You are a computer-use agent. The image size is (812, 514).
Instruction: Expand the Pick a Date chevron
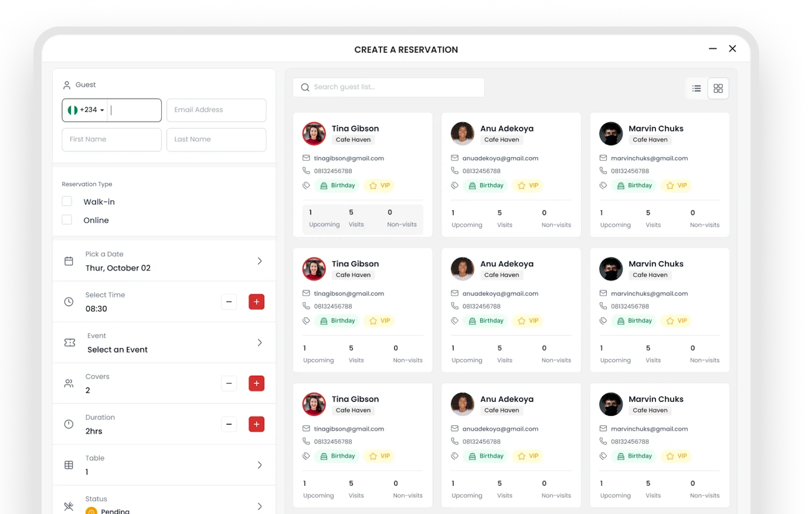coord(259,261)
